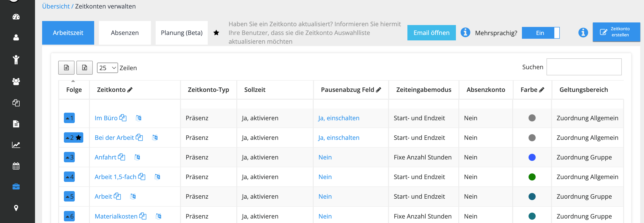
Task: Open the 25 Zeilen rows dropdown
Action: (107, 68)
